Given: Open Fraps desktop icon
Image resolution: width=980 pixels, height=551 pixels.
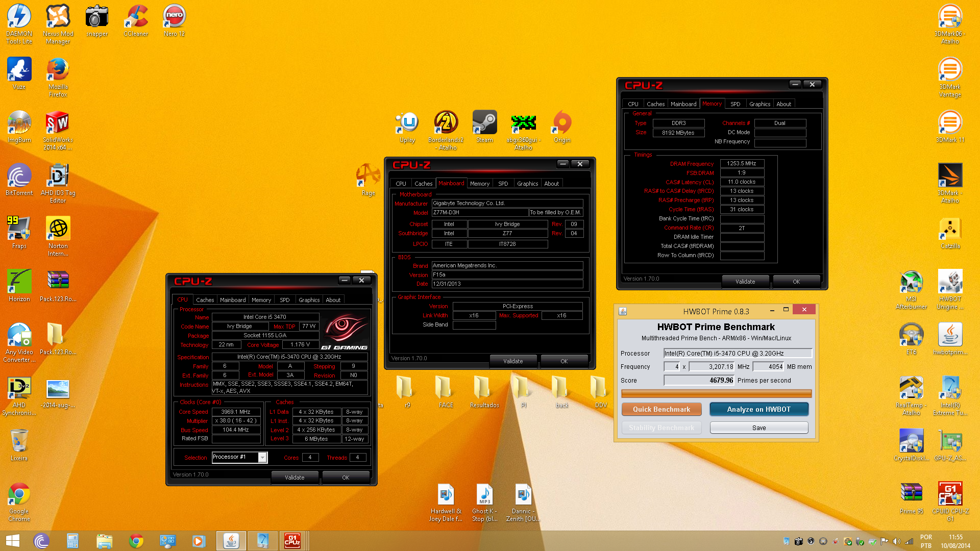Looking at the screenshot, I should point(19,233).
